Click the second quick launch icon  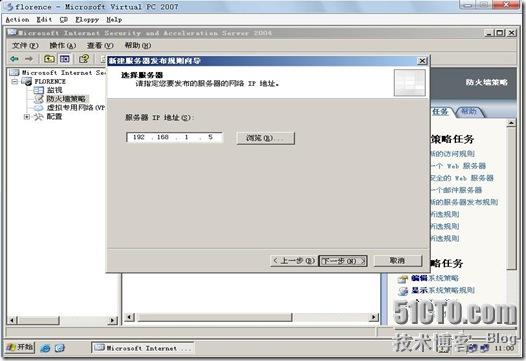coord(60,348)
